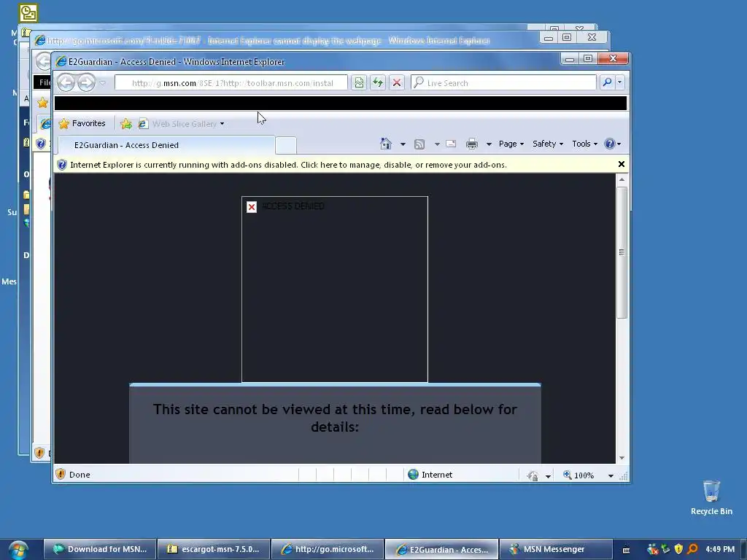This screenshot has height=560, width=747.
Task: Refresh the page with the green arrows icon
Action: (378, 83)
